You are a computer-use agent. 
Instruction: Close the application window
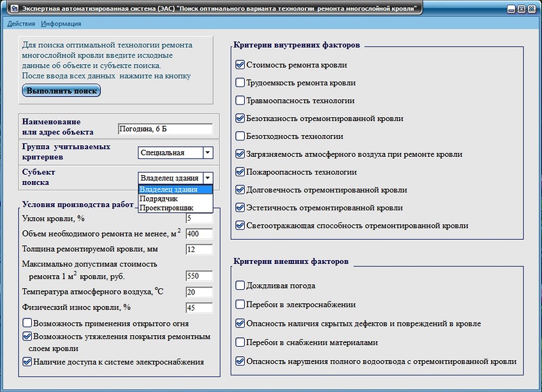532,9
